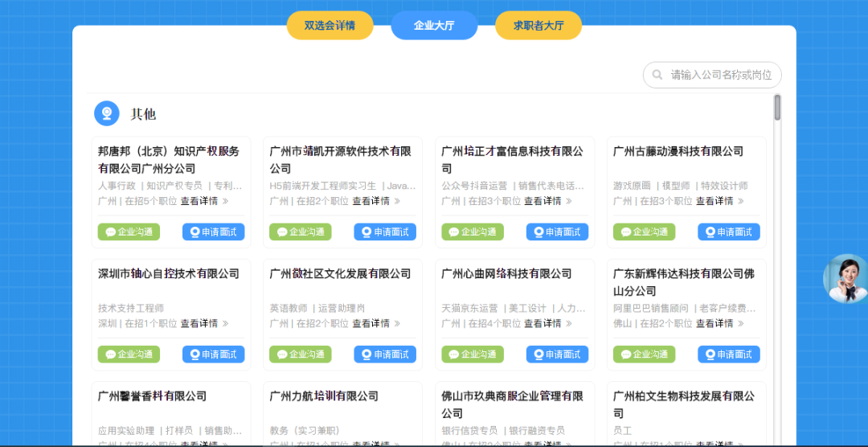Click 企业沟通 for 邦唐邦知识产权服务 company
The image size is (868, 447).
(129, 232)
